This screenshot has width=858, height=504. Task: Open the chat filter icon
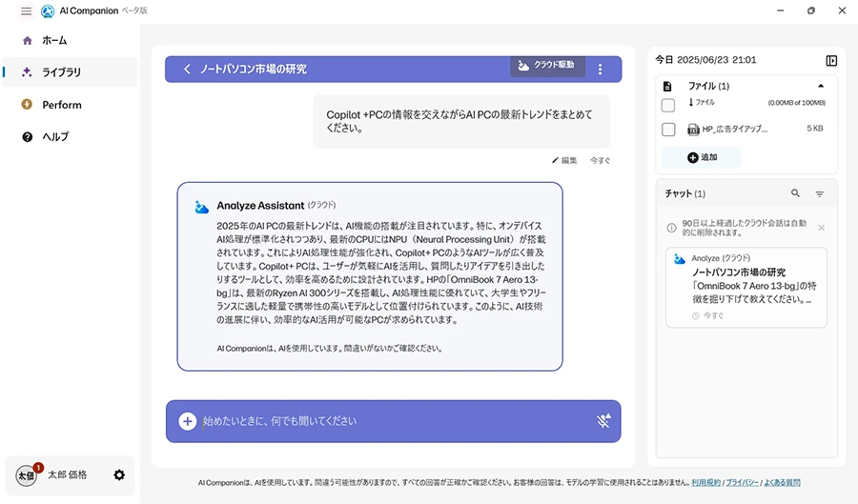[819, 193]
